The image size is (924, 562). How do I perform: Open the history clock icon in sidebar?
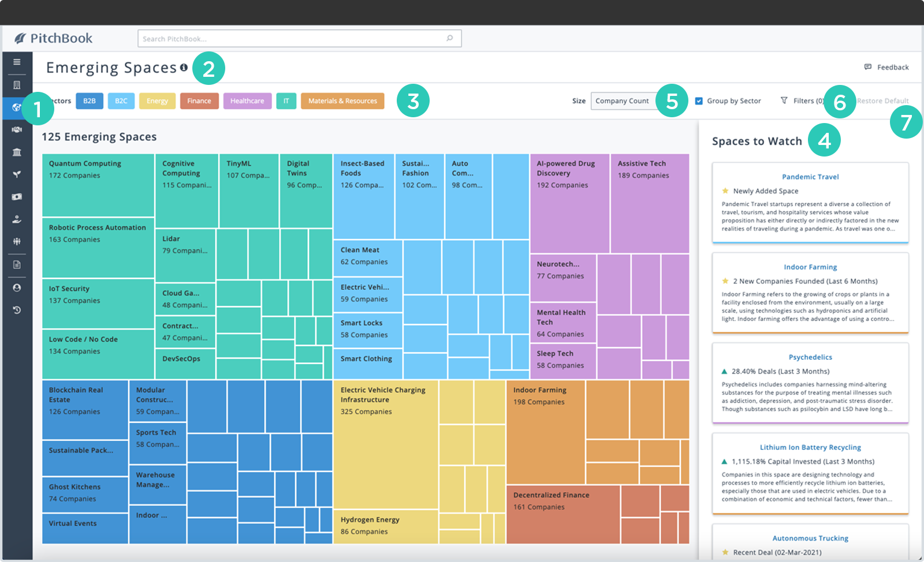pos(17,310)
